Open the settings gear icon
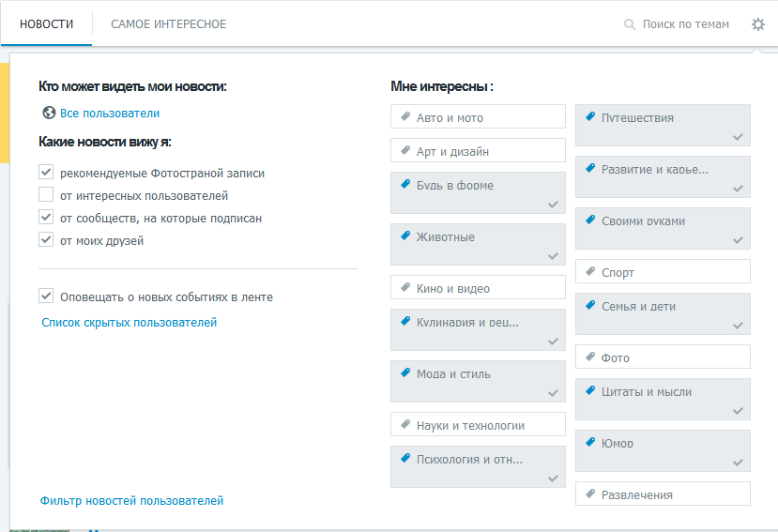The image size is (778, 532). click(x=757, y=24)
